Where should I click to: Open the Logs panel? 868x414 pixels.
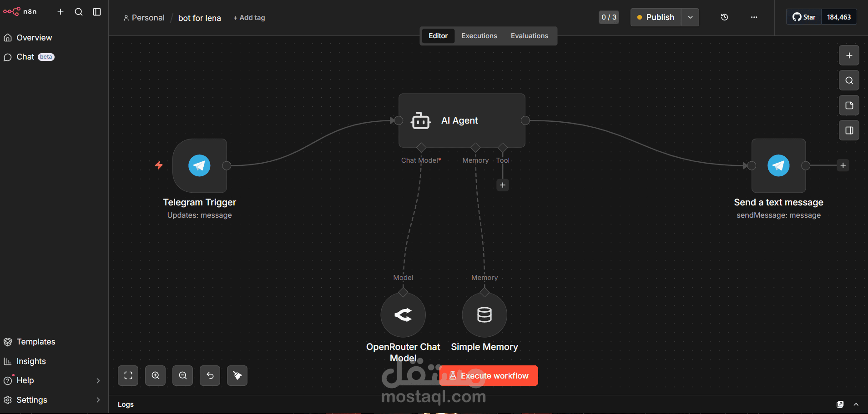[x=126, y=404]
